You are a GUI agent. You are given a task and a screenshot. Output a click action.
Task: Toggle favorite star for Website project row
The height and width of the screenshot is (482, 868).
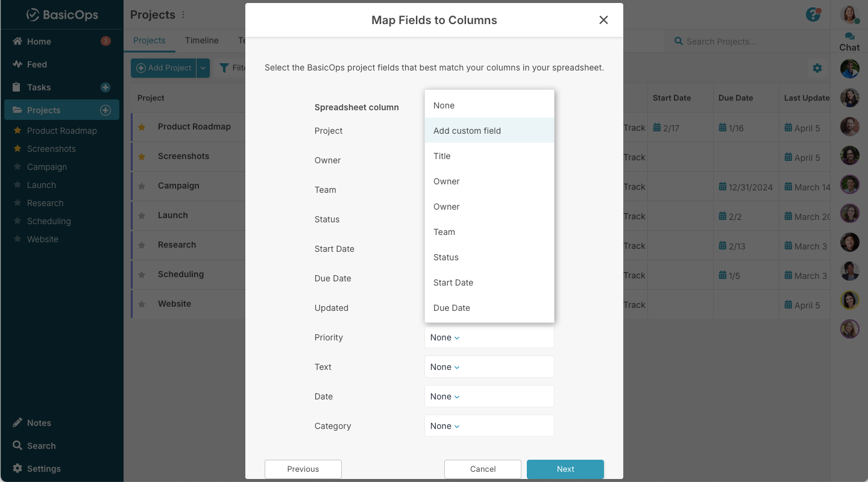[x=142, y=304]
